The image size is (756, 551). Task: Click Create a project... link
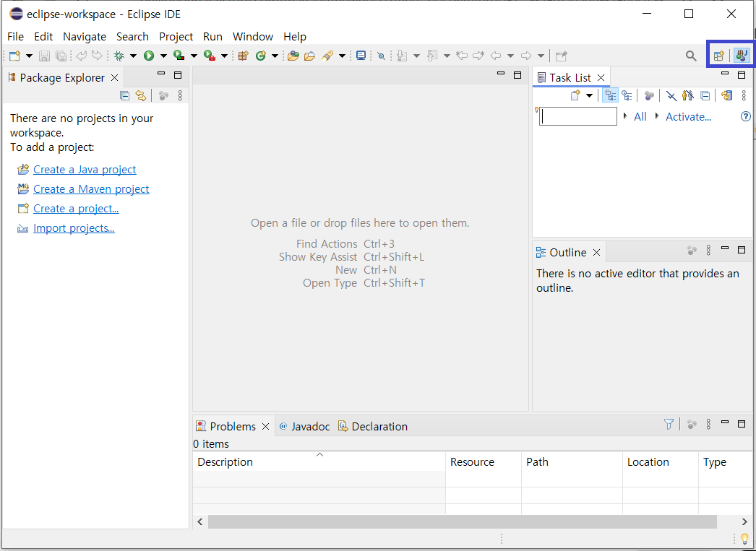pyautogui.click(x=76, y=209)
